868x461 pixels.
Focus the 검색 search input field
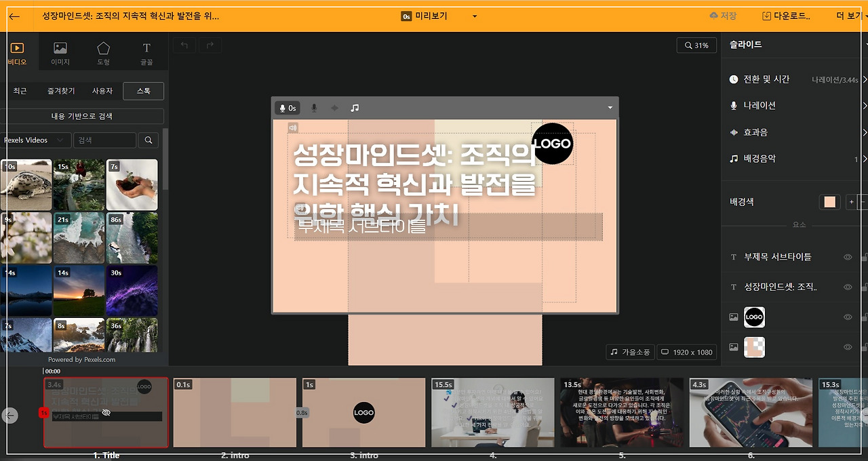tap(104, 140)
